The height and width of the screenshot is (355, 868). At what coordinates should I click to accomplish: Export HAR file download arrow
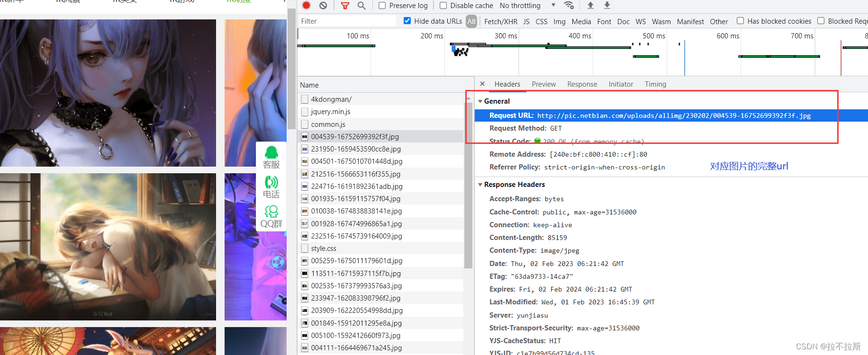607,5
